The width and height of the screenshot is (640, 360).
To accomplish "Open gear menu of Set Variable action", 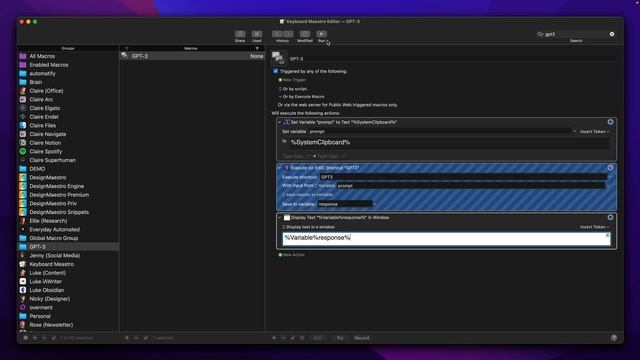I will point(610,122).
